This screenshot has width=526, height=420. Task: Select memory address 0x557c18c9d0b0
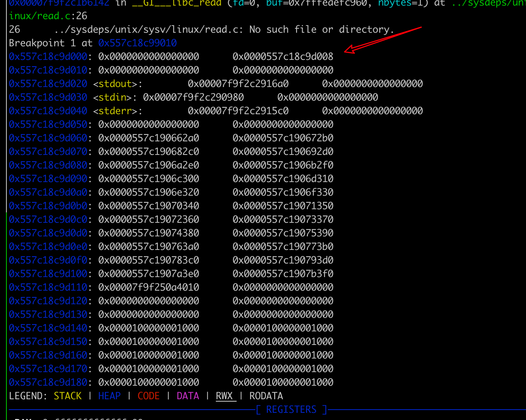coord(48,206)
